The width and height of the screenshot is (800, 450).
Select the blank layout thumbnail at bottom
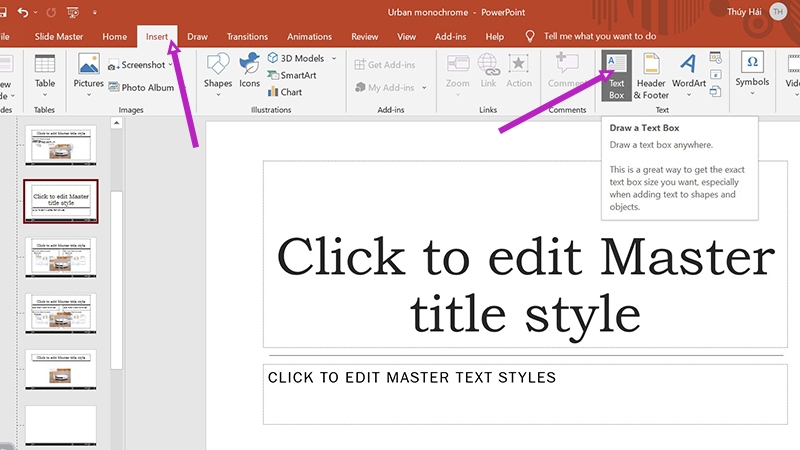(x=61, y=425)
